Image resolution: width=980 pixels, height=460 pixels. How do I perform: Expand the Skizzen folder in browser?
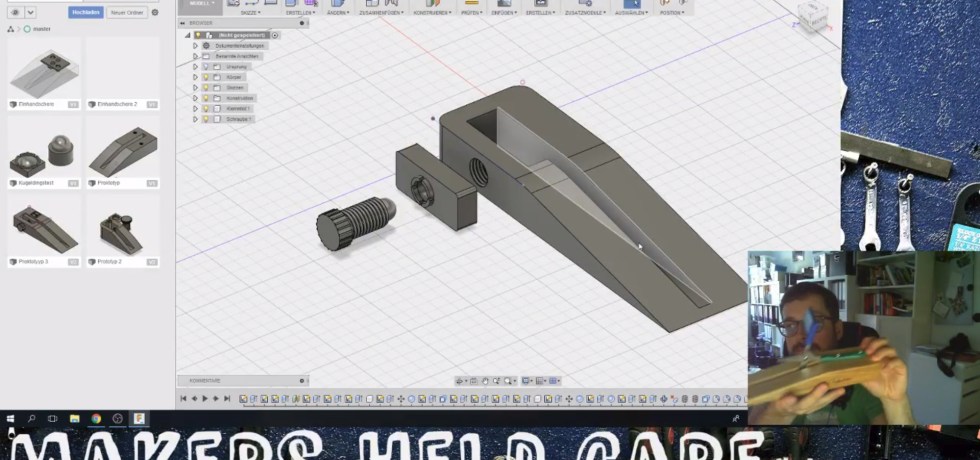click(196, 87)
